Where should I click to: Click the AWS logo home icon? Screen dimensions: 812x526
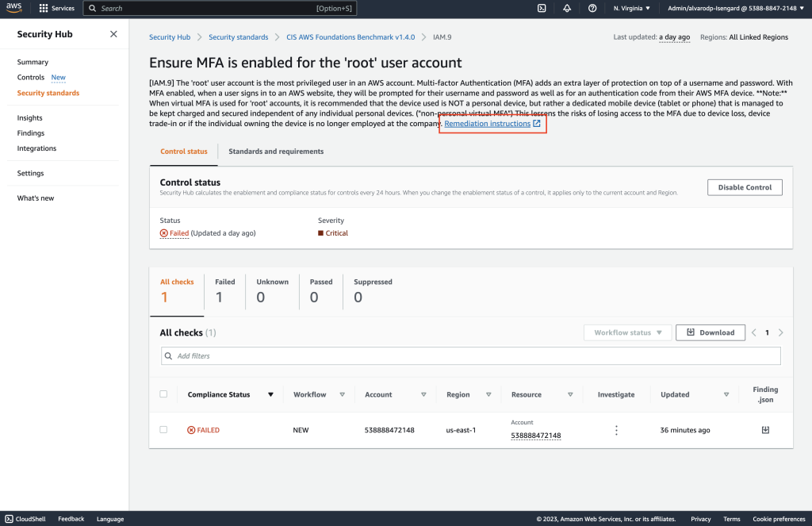pos(14,8)
